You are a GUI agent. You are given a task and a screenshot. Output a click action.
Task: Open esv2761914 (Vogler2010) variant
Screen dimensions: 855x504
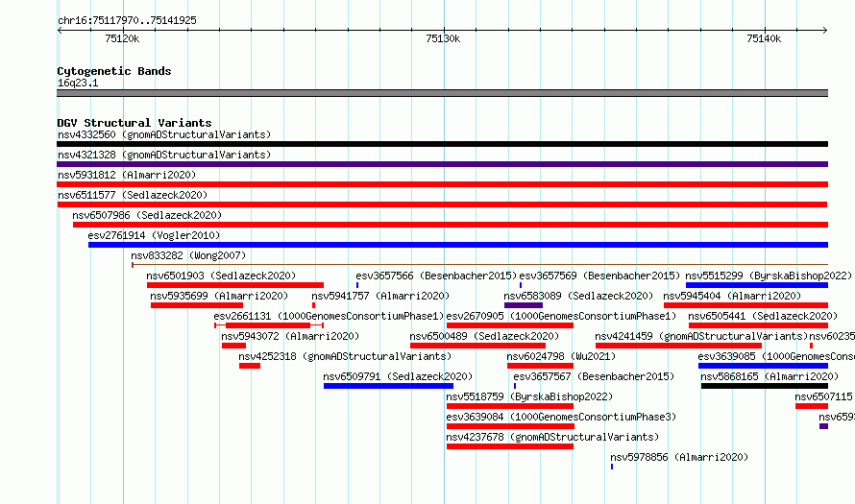(154, 235)
